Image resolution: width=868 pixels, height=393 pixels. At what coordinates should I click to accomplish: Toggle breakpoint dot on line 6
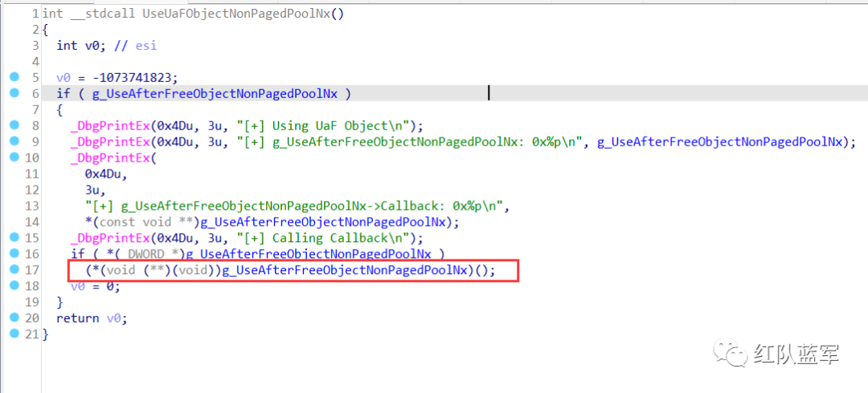point(14,93)
